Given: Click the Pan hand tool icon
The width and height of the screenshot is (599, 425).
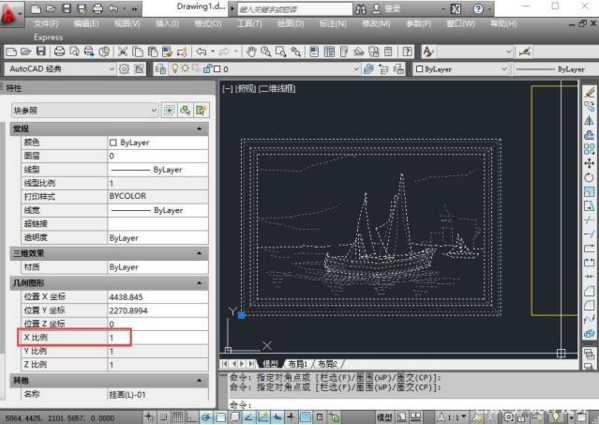Looking at the screenshot, I should [x=251, y=52].
